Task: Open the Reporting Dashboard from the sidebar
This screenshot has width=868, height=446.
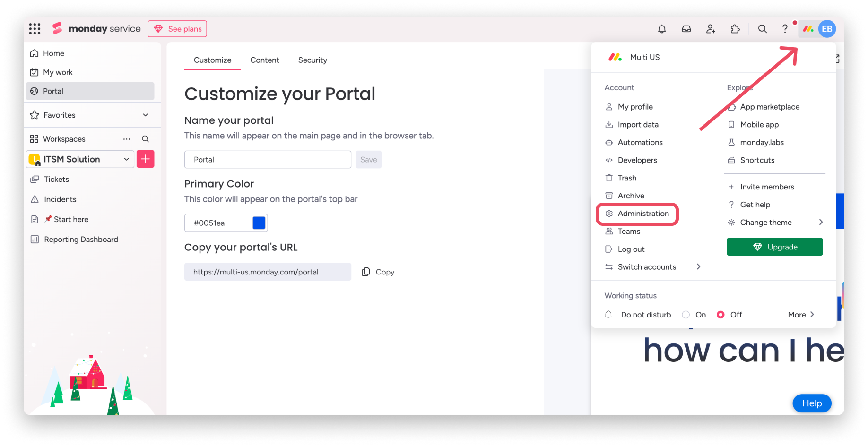Action: pyautogui.click(x=81, y=239)
